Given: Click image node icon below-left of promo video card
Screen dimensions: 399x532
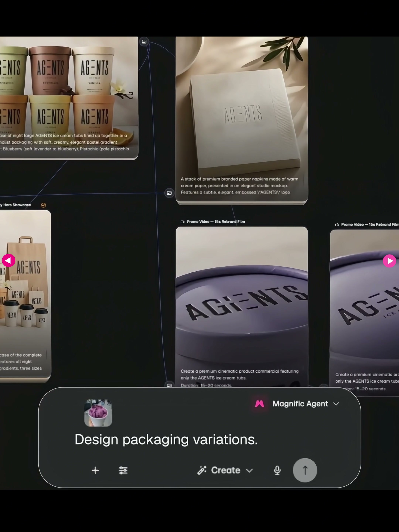Looking at the screenshot, I should (x=169, y=385).
